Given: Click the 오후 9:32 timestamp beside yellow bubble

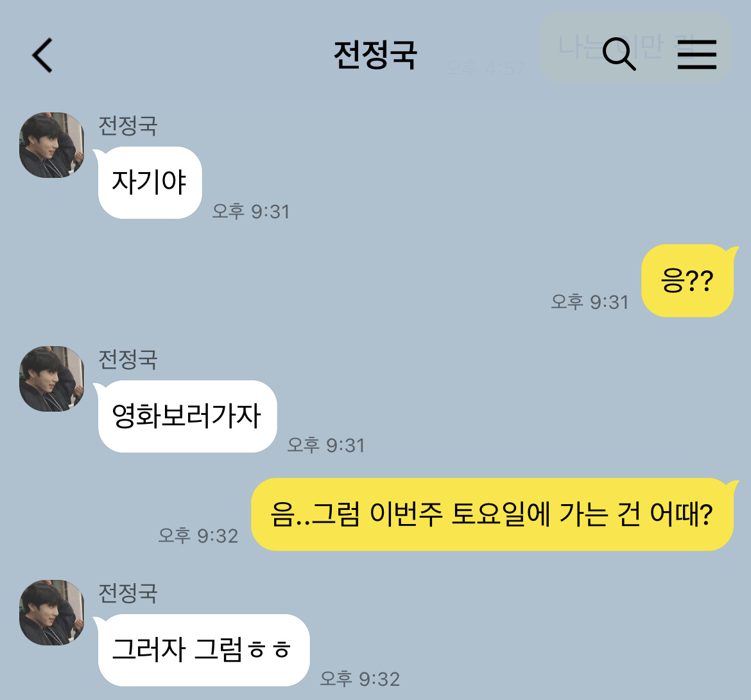Looking at the screenshot, I should click(x=198, y=536).
